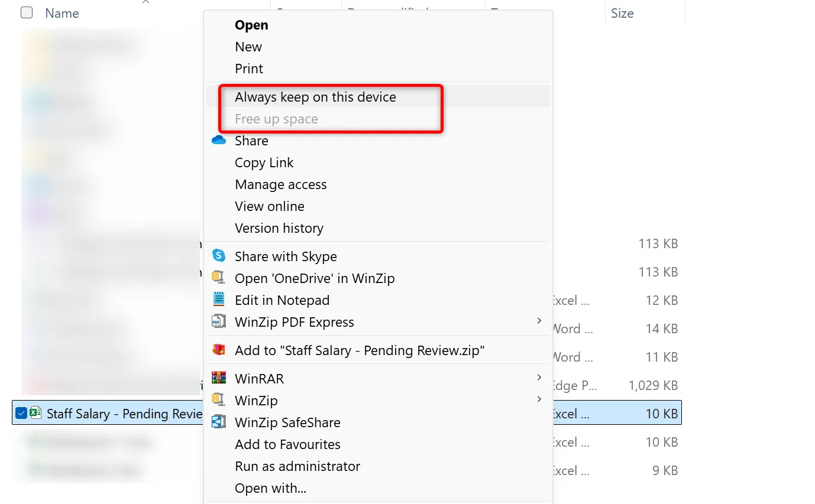Click the Excel file icon beside Staff Salary
The width and height of the screenshot is (815, 504).
tap(37, 414)
